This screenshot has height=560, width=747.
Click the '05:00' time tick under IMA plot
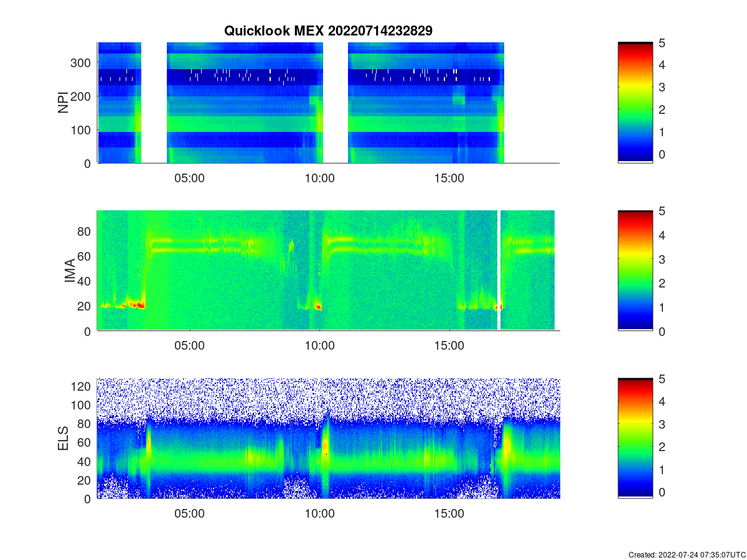189,346
